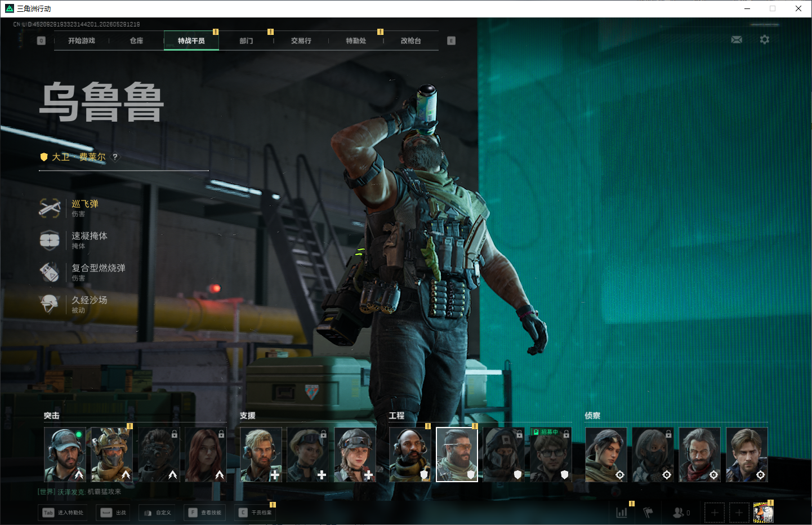Open the mail inbox envelope icon
Image resolution: width=812 pixels, height=525 pixels.
[737, 39]
